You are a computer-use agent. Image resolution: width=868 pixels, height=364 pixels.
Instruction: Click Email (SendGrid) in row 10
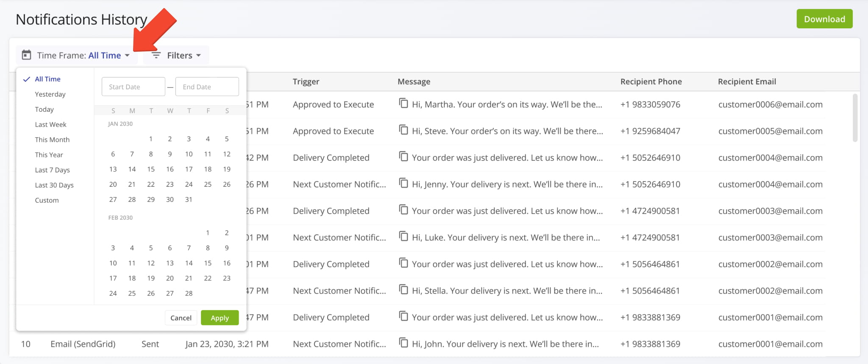[83, 344]
